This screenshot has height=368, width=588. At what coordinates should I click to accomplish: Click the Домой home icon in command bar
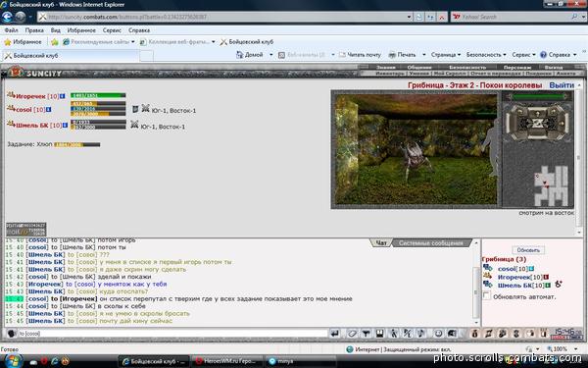[x=240, y=55]
